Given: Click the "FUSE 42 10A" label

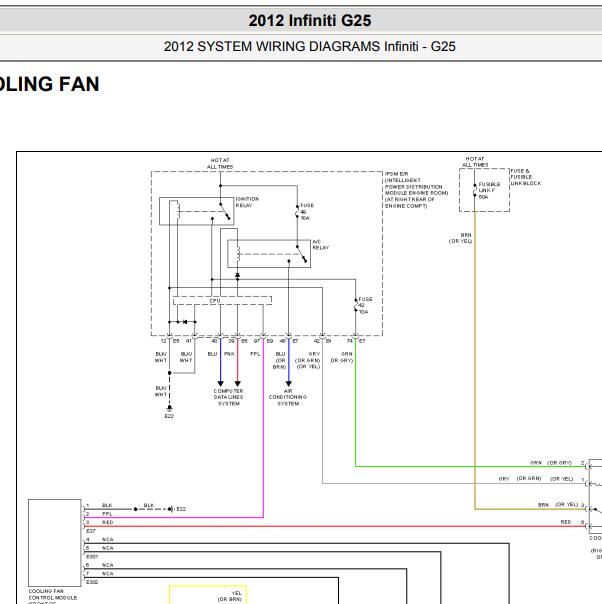Looking at the screenshot, I should pyautogui.click(x=365, y=305).
